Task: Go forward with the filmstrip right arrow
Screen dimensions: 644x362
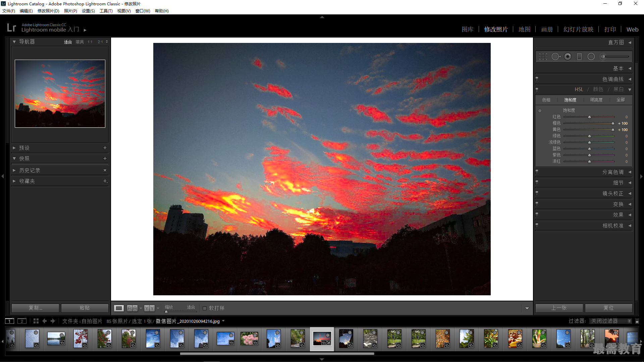Action: point(53,321)
